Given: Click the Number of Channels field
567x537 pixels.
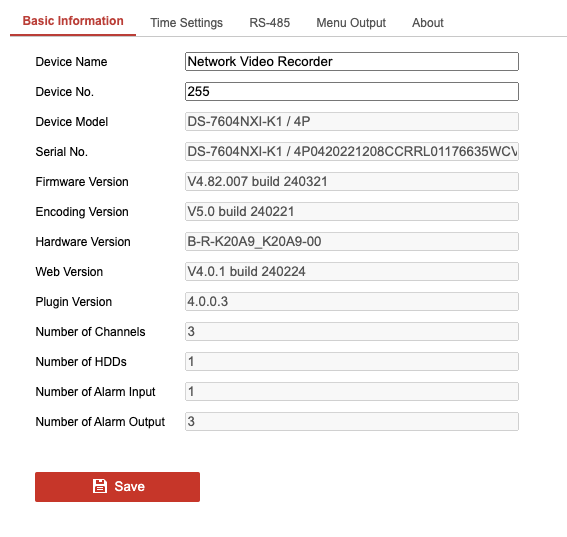Looking at the screenshot, I should (x=352, y=332).
